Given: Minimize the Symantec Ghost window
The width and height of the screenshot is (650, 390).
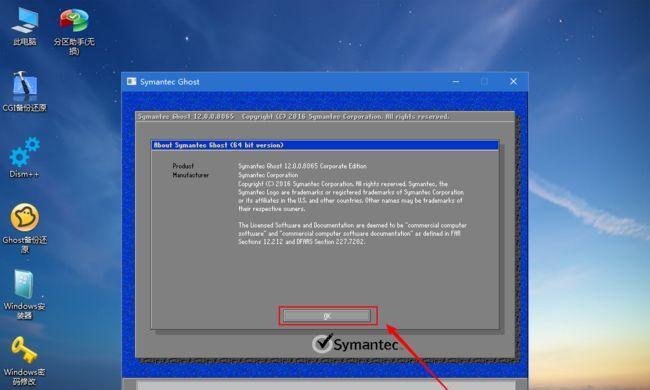Looking at the screenshot, I should (x=456, y=82).
